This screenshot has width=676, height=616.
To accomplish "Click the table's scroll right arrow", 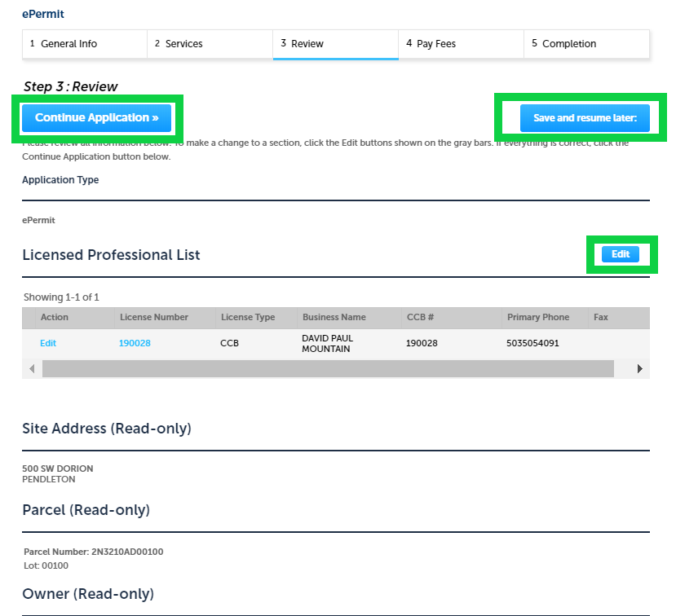I will [640, 369].
